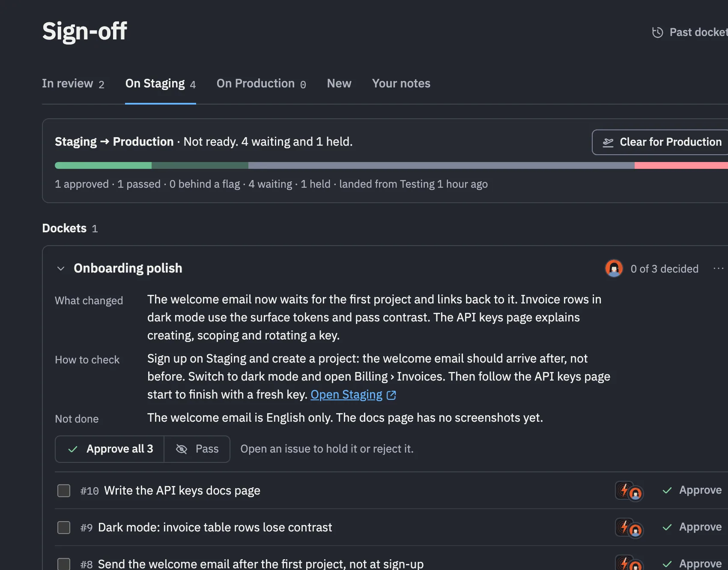Click the assignee avatars icon on issue #9
The image size is (728, 570).
click(x=629, y=528)
